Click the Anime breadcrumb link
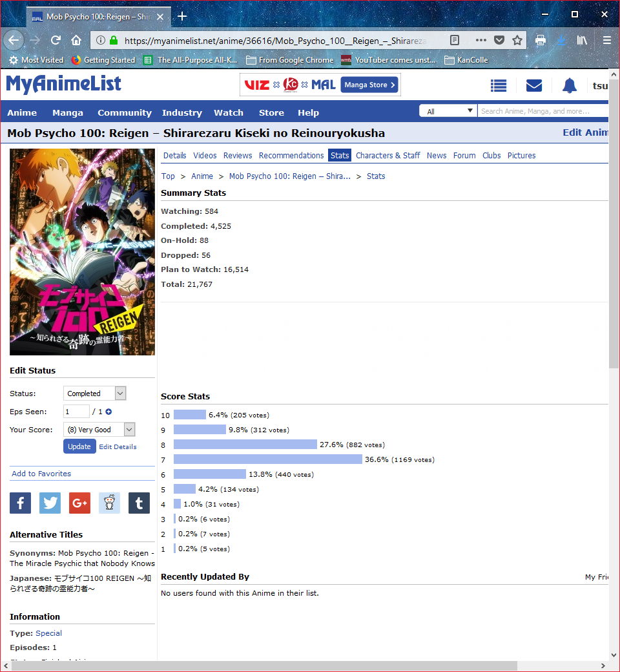This screenshot has height=672, width=620. pos(201,176)
